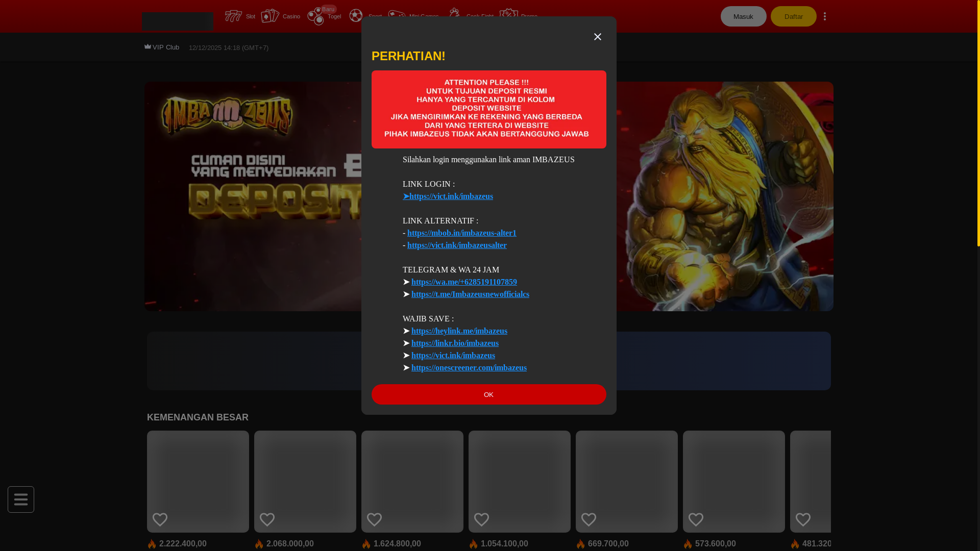This screenshot has height=551, width=980.
Task: Open the vict.ink/imbazeus login link
Action: (x=451, y=196)
